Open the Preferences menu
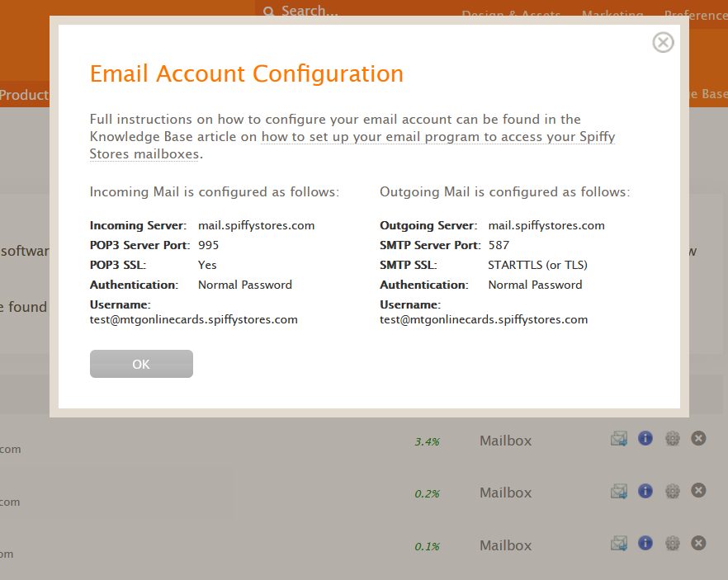The height and width of the screenshot is (580, 728). pyautogui.click(x=696, y=15)
